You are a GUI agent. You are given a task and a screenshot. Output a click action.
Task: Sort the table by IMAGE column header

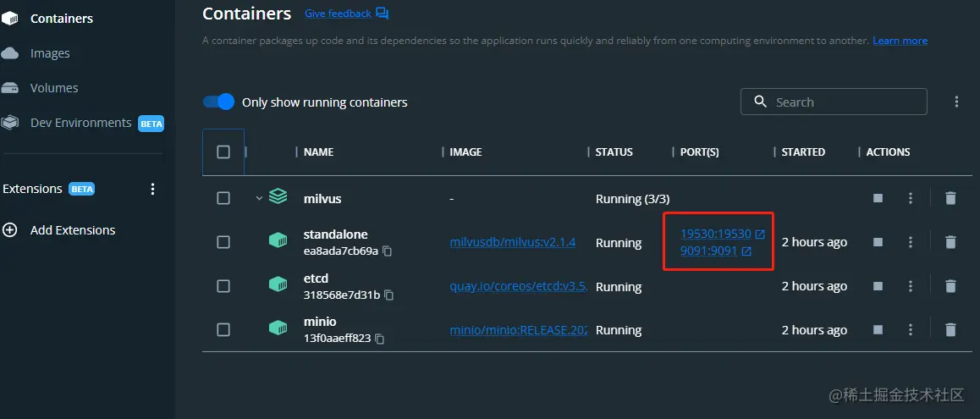pyautogui.click(x=465, y=152)
